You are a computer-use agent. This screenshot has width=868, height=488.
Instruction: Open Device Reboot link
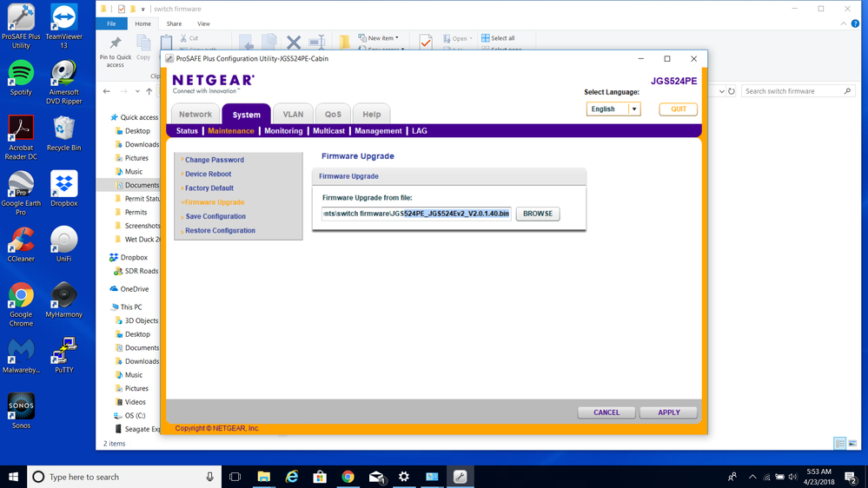coord(209,174)
